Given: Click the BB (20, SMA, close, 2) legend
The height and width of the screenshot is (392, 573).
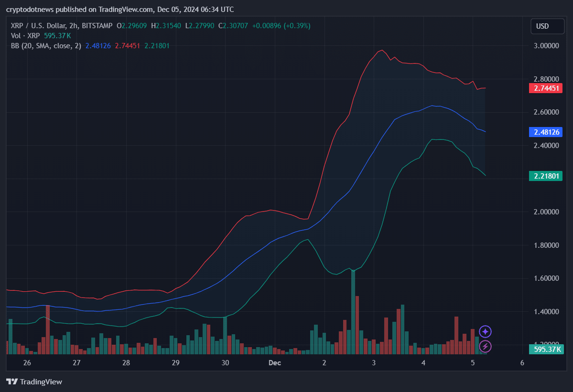Looking at the screenshot, I should pos(46,46).
